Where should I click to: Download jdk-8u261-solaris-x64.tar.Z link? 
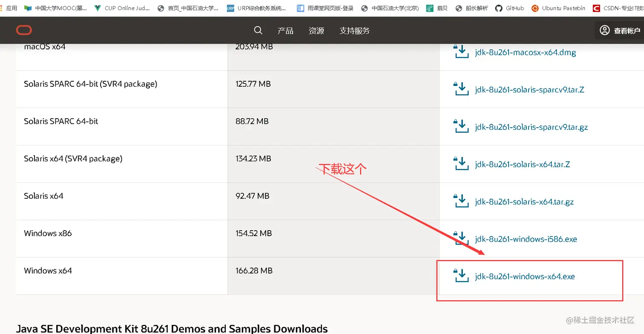point(523,164)
